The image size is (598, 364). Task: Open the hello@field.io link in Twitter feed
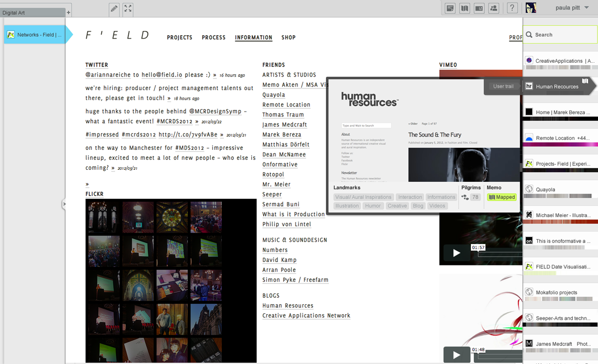(x=162, y=75)
